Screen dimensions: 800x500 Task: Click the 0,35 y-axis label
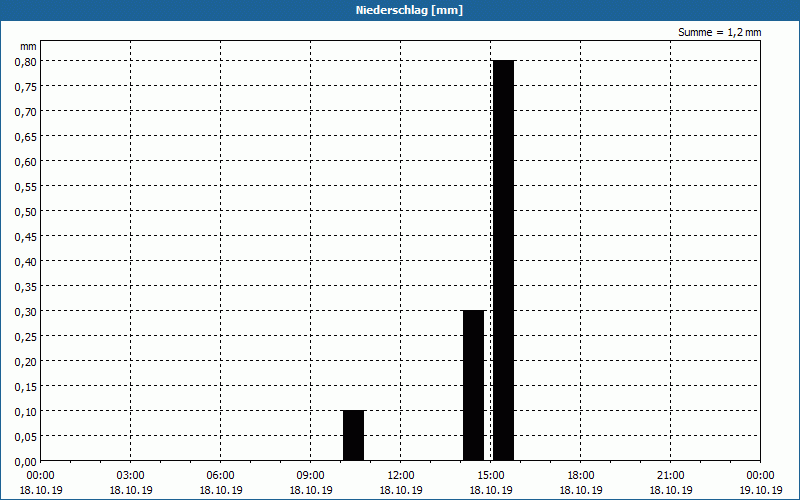[26, 287]
